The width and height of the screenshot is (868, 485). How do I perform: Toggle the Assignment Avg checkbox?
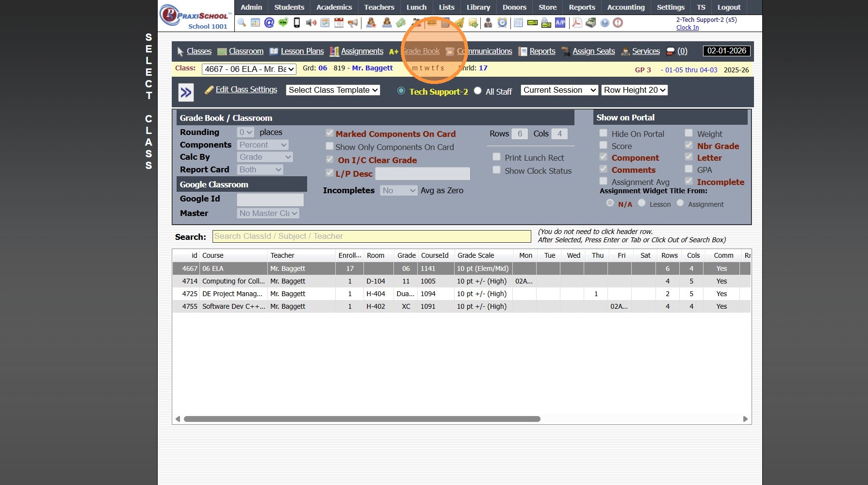point(603,181)
